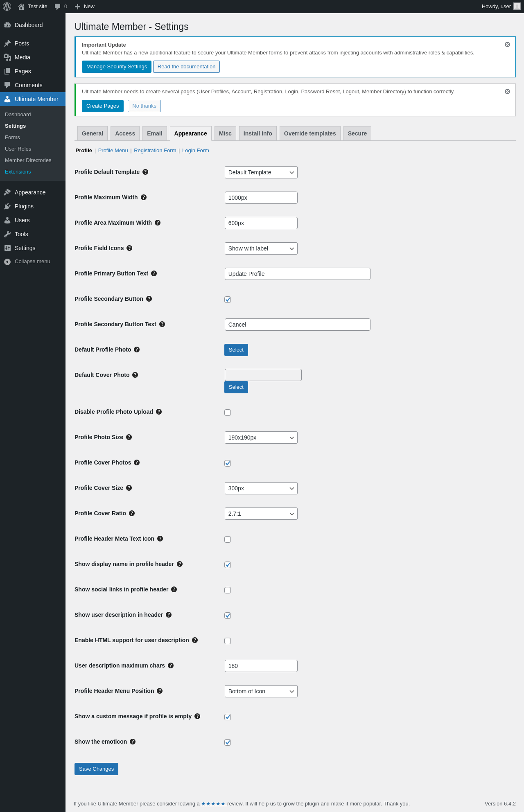Open Profile Default Template dropdown

tap(261, 172)
